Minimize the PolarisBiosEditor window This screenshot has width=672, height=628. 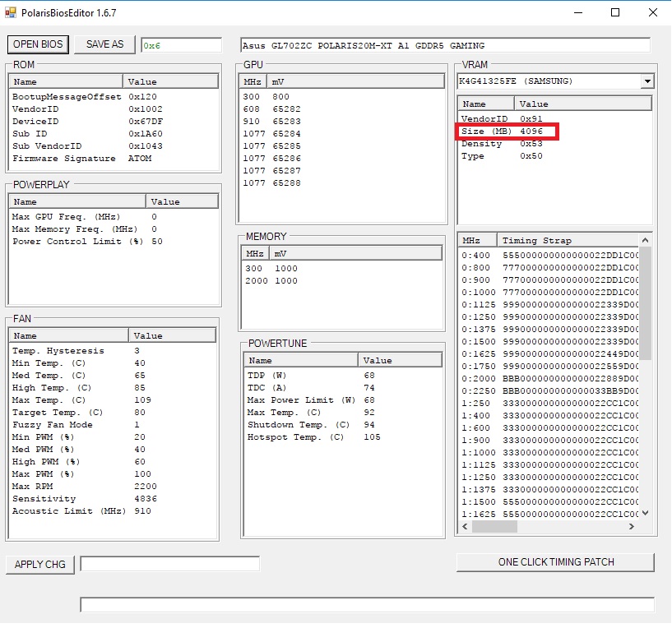click(578, 13)
